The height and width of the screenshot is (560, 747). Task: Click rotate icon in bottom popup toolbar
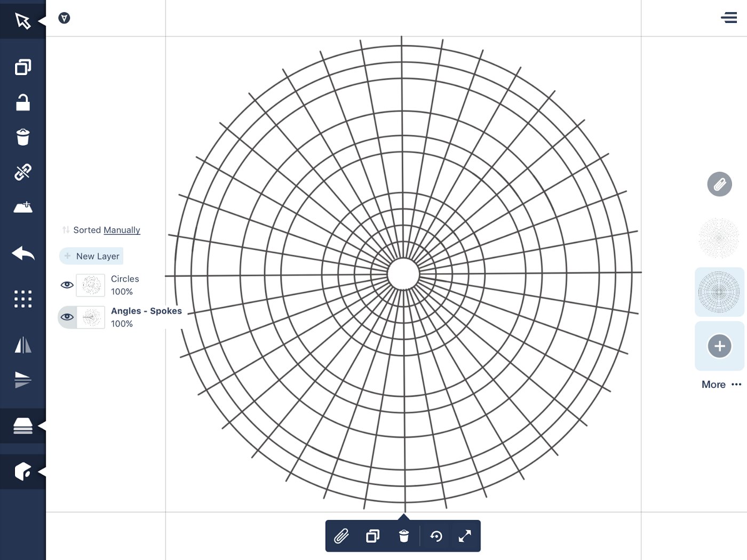coord(436,536)
